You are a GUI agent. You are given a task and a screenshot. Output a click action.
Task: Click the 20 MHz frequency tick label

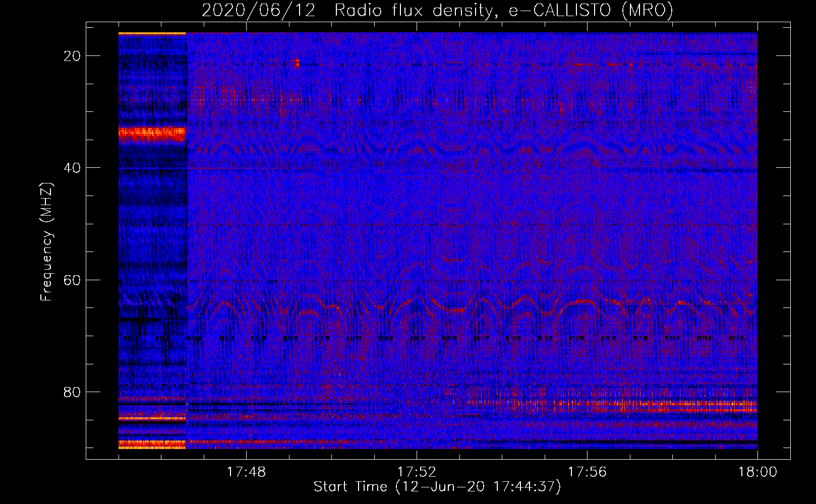pos(72,56)
